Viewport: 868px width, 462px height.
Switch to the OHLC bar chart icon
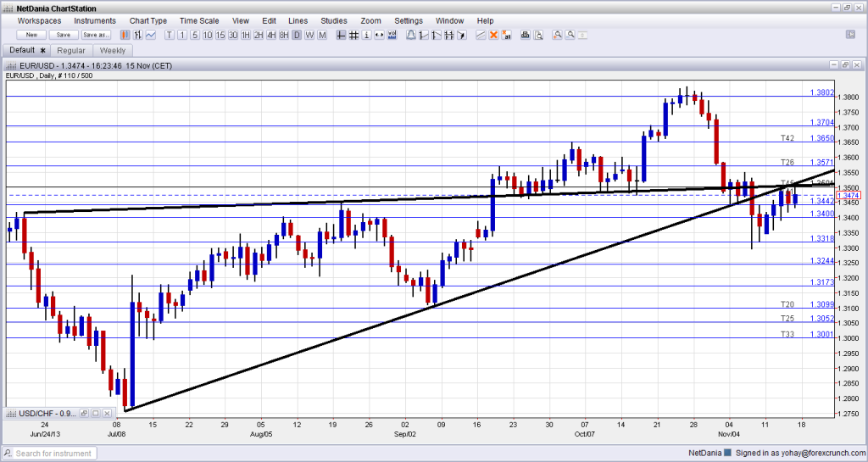138,35
